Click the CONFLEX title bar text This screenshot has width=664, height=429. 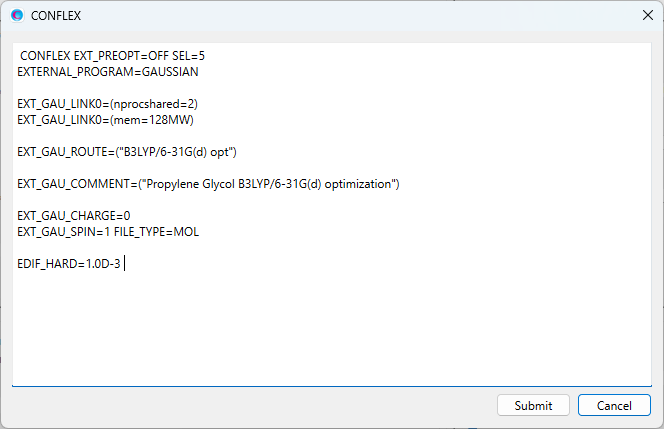coord(57,16)
